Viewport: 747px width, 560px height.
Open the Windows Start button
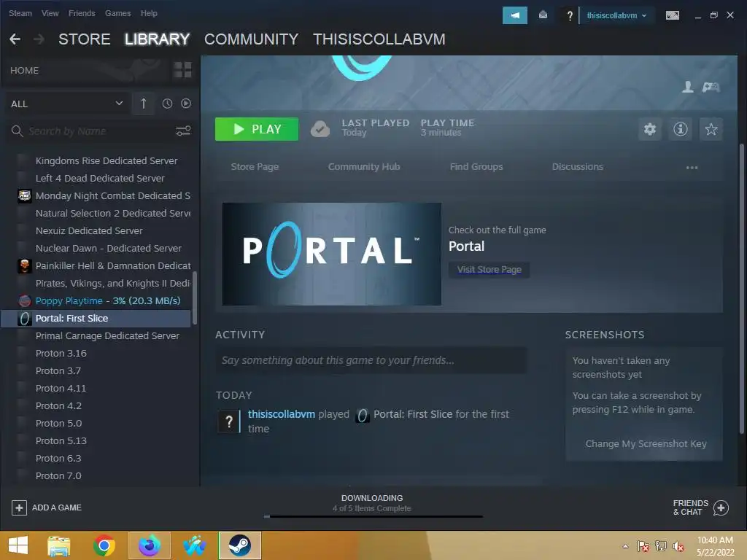[18, 545]
